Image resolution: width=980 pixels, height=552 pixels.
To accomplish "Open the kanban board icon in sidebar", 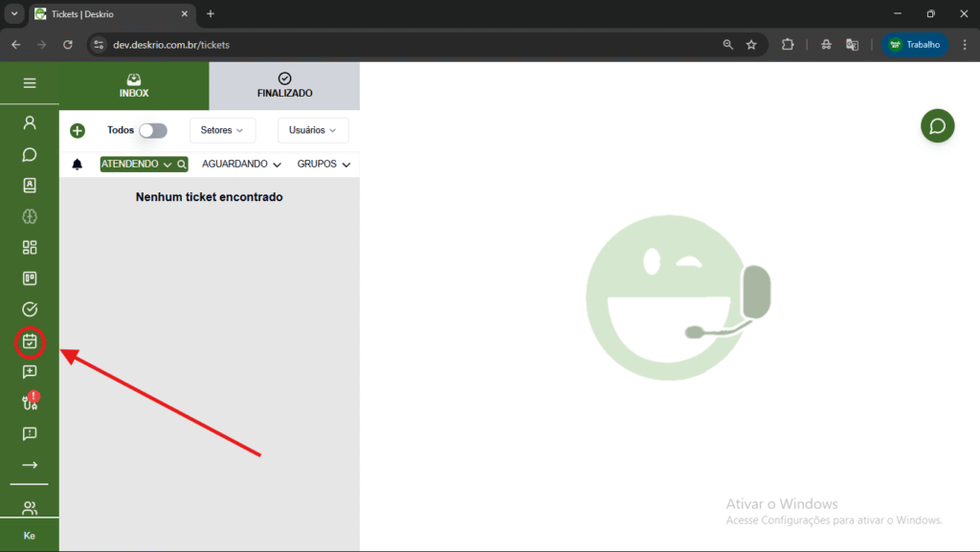I will [x=30, y=278].
